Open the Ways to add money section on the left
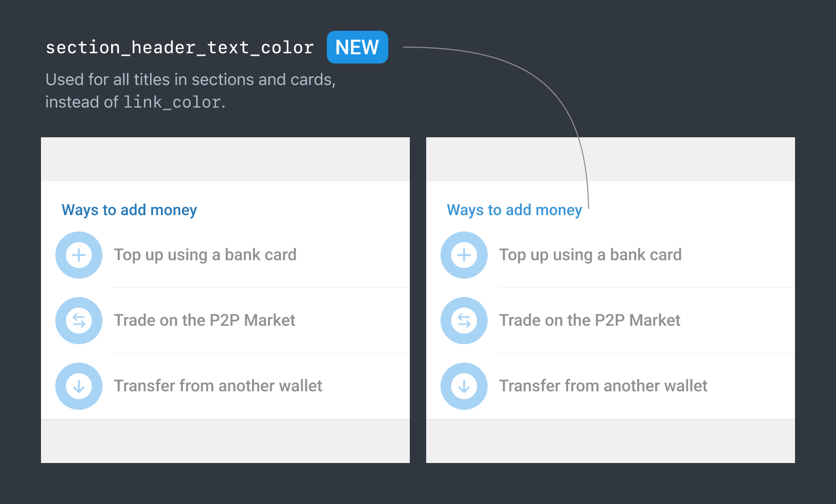This screenshot has height=504, width=836. 129,209
